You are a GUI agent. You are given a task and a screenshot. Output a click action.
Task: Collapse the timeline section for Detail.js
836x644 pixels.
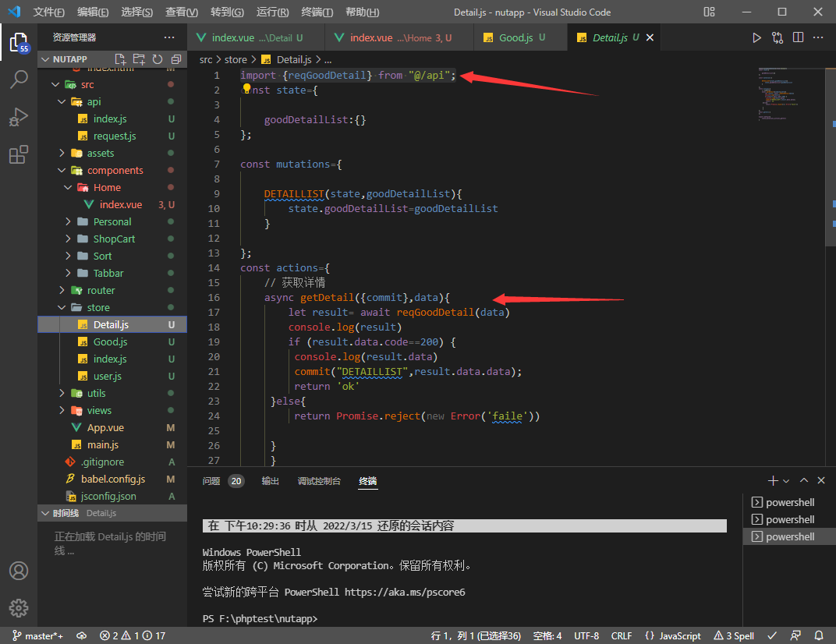point(45,513)
